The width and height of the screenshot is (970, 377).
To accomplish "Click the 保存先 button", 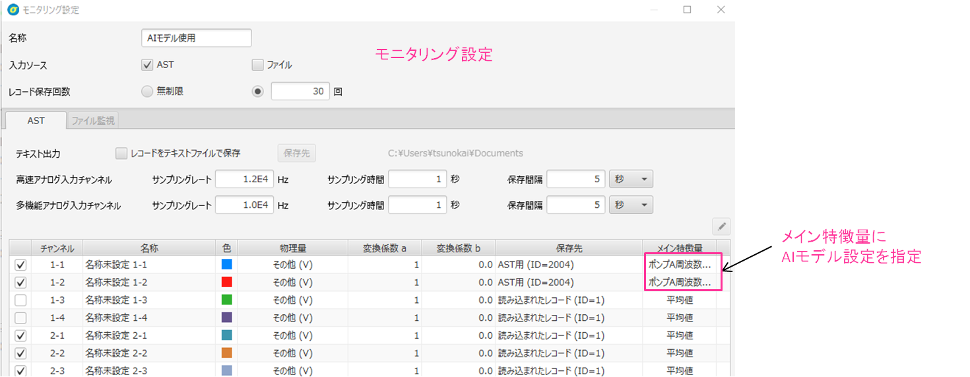I will 296,153.
